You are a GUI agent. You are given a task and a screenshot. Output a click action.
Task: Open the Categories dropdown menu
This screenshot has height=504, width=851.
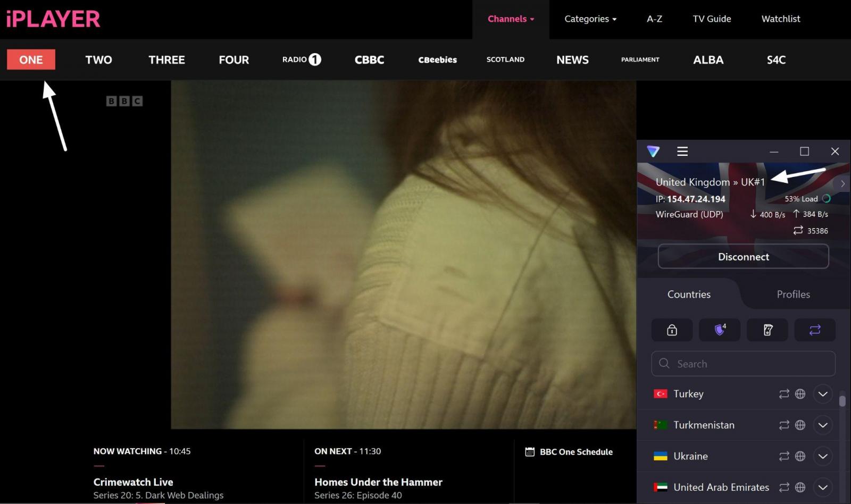coord(590,19)
